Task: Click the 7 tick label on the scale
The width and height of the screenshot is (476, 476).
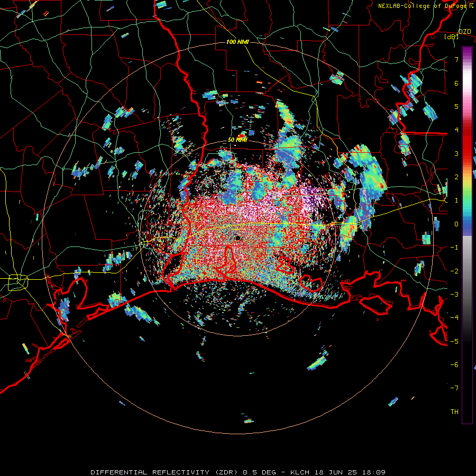Action: (456, 59)
